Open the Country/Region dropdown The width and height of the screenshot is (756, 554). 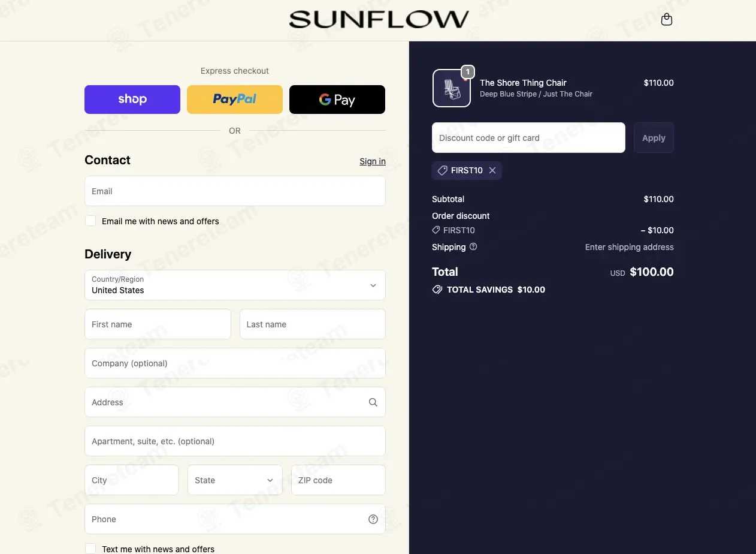tap(235, 285)
